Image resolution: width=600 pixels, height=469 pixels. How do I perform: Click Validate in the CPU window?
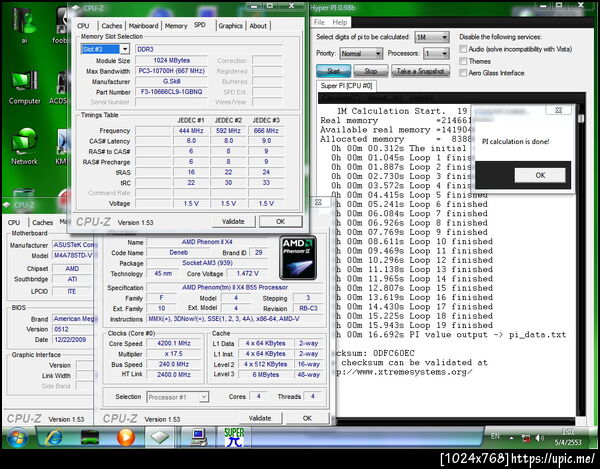pos(260,419)
